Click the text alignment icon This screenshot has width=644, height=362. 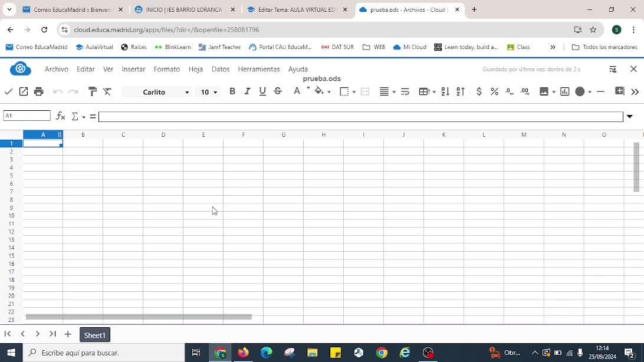click(384, 91)
